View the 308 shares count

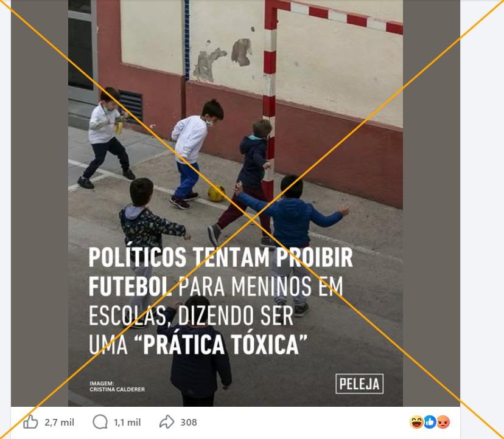point(189,423)
